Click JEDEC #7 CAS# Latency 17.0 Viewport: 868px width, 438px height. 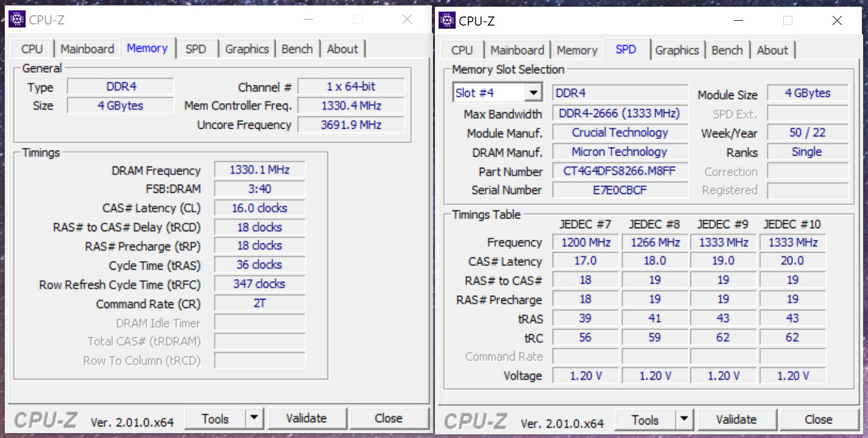tap(586, 261)
